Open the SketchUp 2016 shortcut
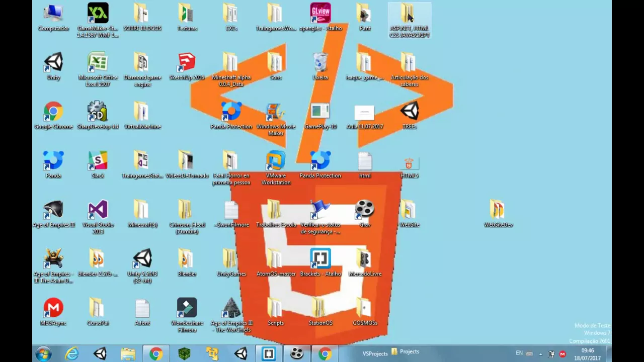 coord(187,67)
